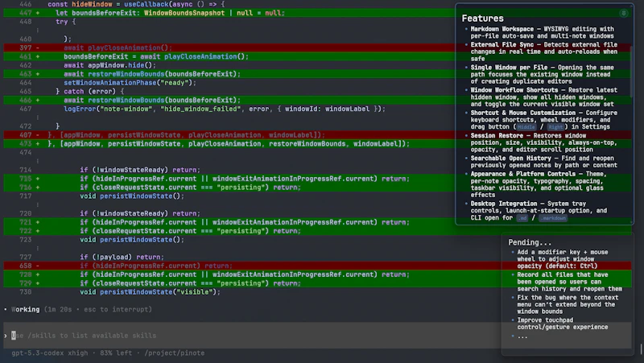This screenshot has height=363, width=644.
Task: Click line 462 'await appWindow.hide();'
Action: 109,65
